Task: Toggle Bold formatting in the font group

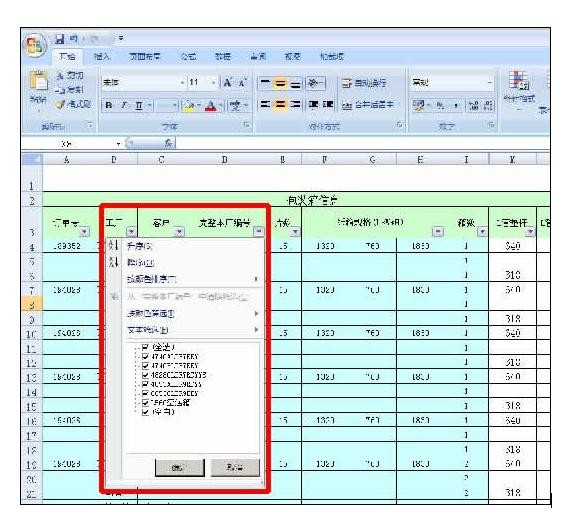Action: pos(109,106)
